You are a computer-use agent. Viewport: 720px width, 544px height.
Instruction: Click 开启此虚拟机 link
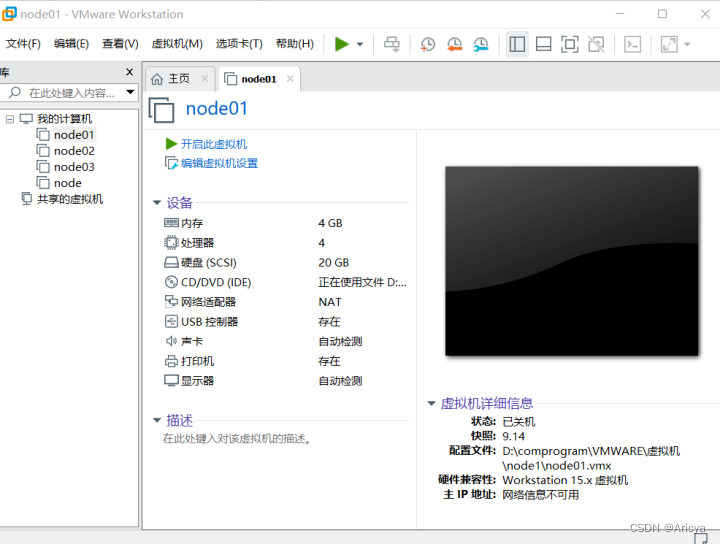click(214, 144)
